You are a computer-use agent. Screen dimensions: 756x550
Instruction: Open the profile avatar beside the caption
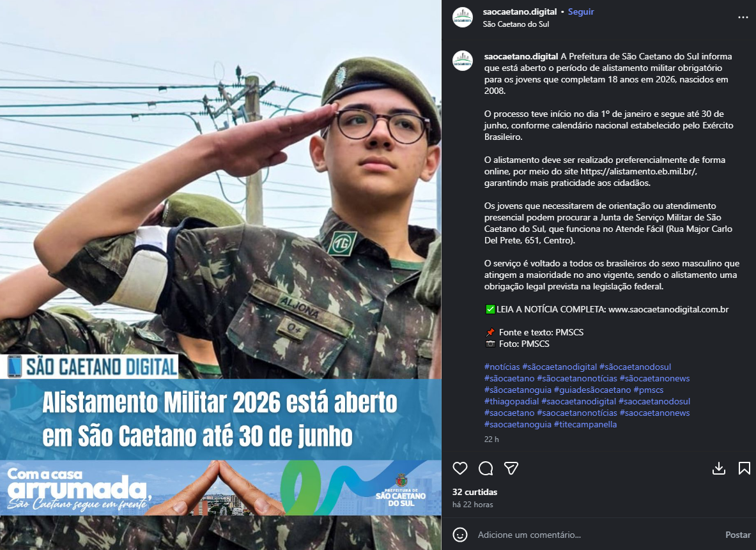click(463, 61)
